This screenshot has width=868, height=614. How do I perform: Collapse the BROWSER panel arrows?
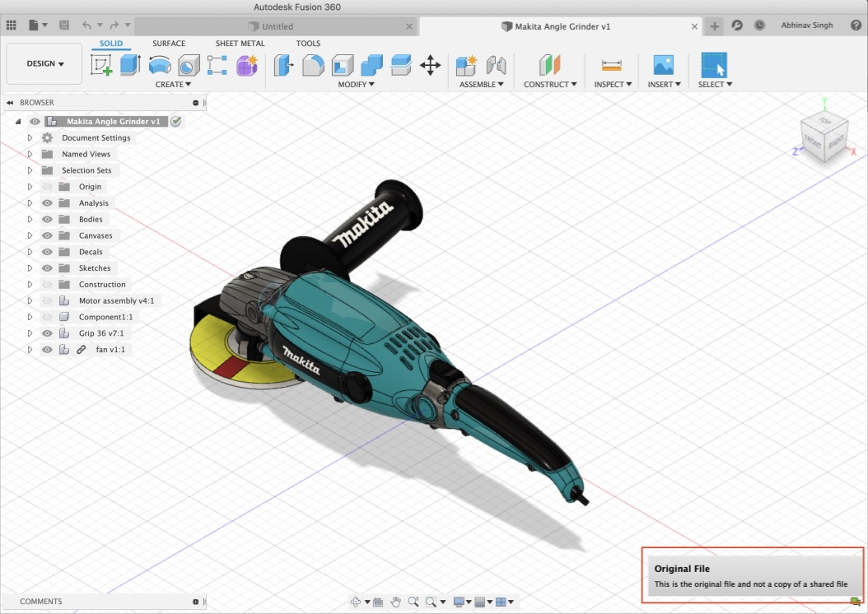tap(9, 103)
